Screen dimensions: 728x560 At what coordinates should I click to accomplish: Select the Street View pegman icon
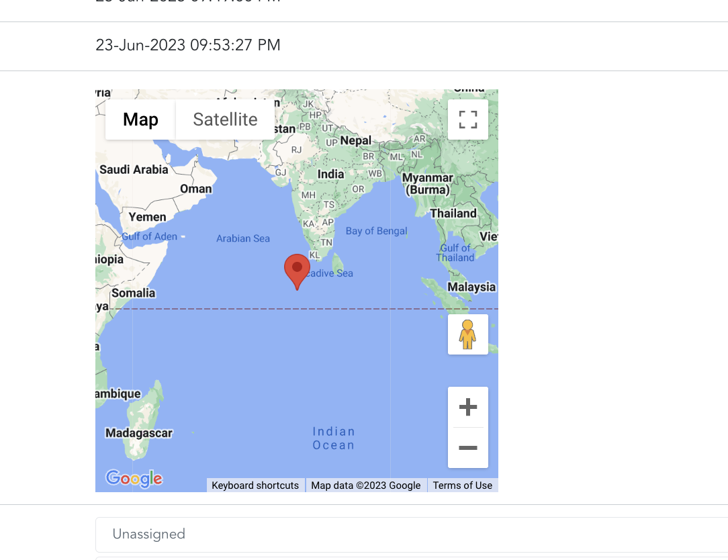468,334
